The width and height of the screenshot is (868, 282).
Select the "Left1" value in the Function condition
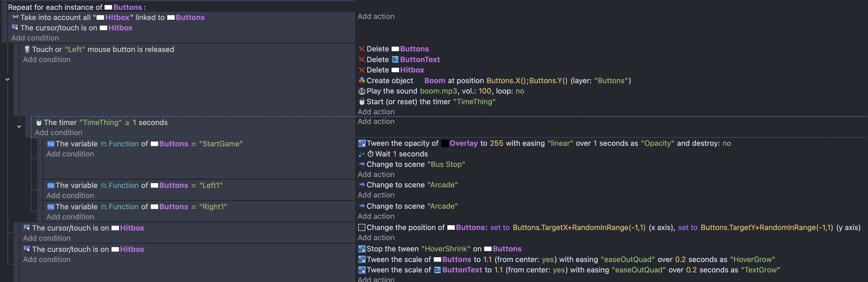210,186
